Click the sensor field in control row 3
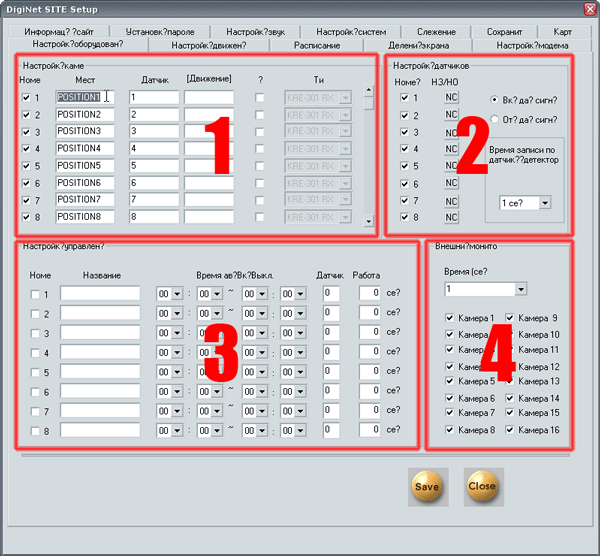 (x=331, y=332)
